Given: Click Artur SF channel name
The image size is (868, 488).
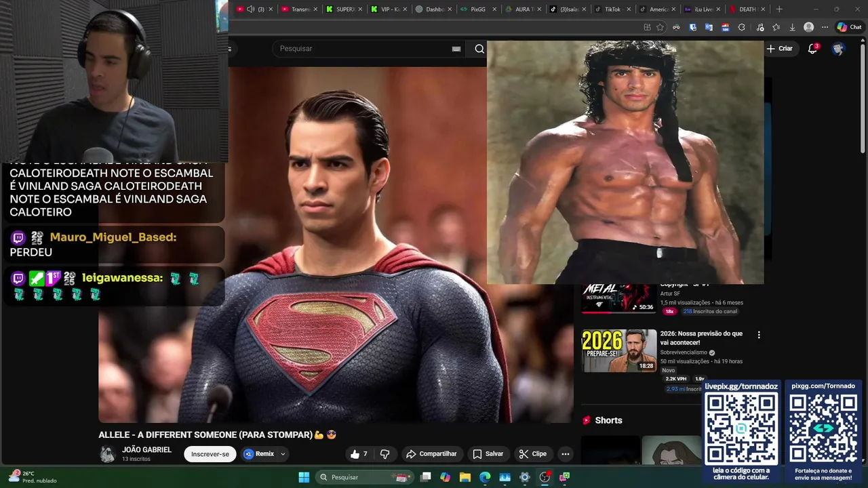Looking at the screenshot, I should click(670, 293).
